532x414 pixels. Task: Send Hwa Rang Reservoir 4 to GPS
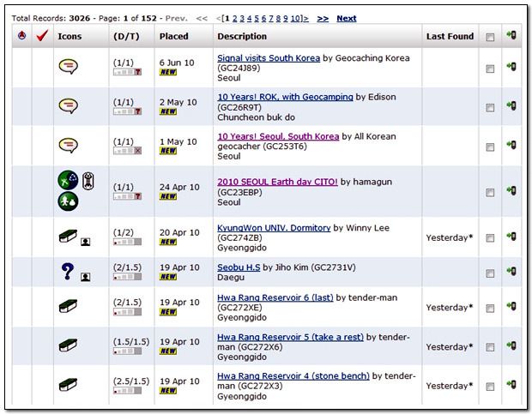(511, 384)
